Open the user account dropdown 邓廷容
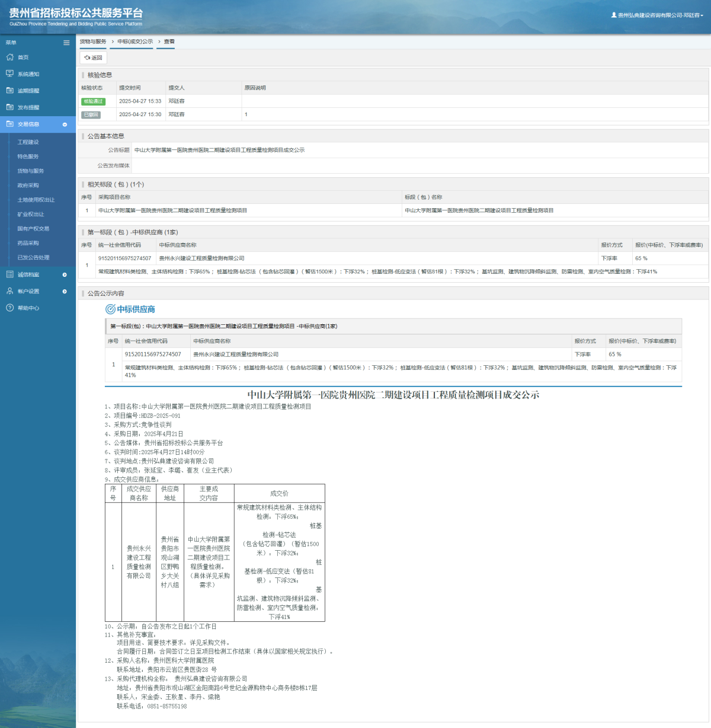The height and width of the screenshot is (728, 711). tap(658, 15)
